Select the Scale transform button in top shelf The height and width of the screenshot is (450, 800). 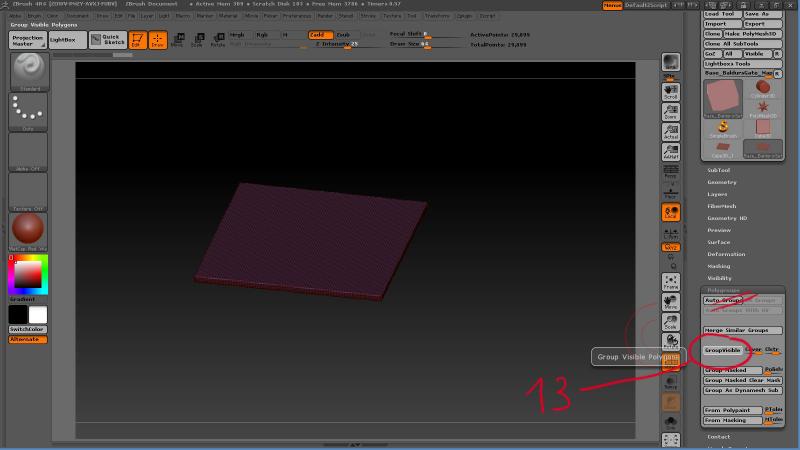point(197,40)
